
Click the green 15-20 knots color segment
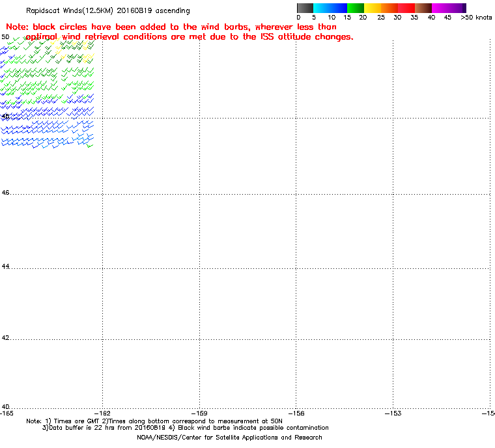356,8
